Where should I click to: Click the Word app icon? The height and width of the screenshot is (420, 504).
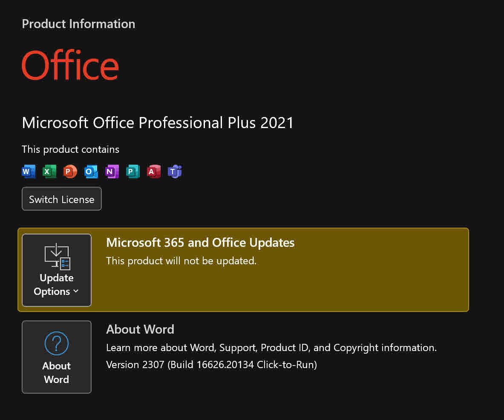(29, 171)
